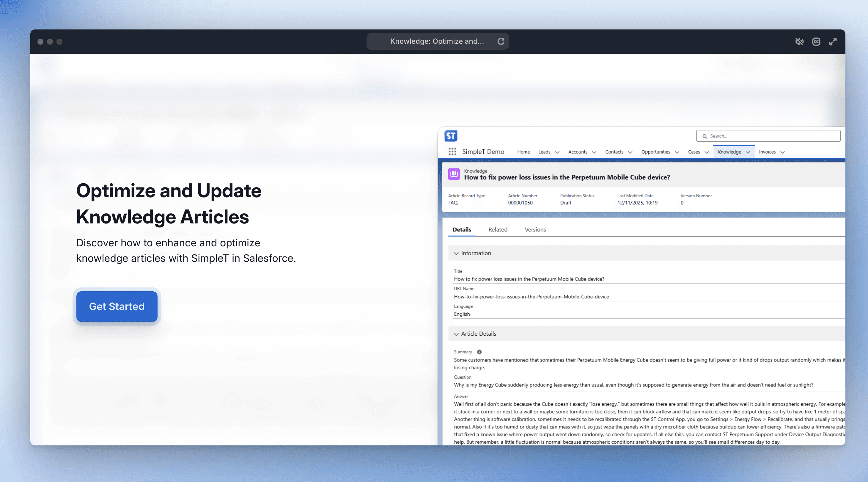The image size is (868, 482).
Task: Click the Summary text about customers
Action: [649, 364]
